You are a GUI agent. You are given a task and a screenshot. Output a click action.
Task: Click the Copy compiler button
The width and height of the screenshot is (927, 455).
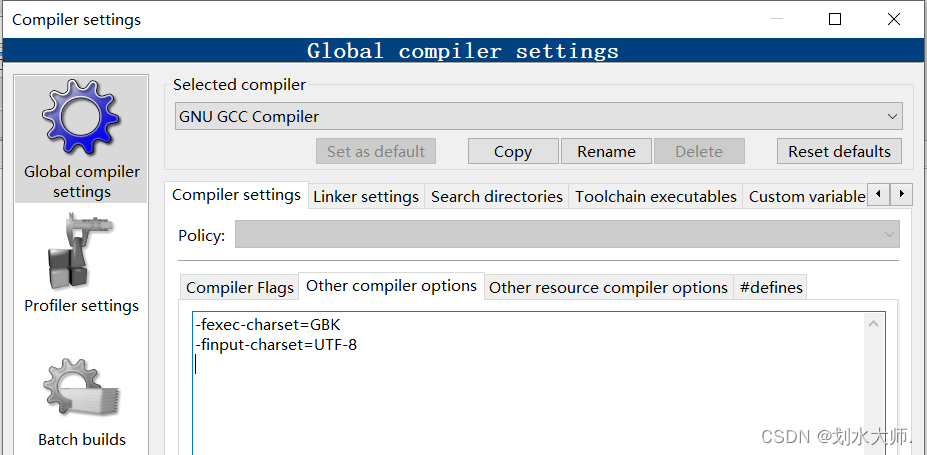coord(512,151)
